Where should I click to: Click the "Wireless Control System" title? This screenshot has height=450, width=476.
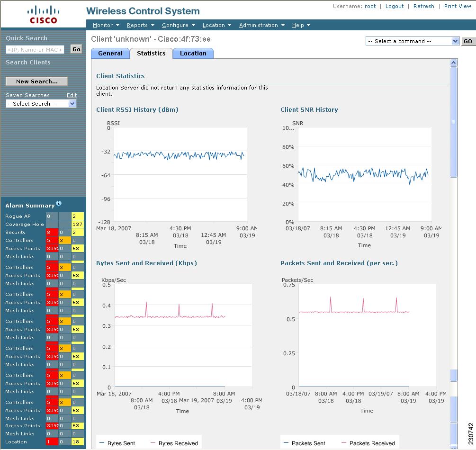pyautogui.click(x=143, y=11)
